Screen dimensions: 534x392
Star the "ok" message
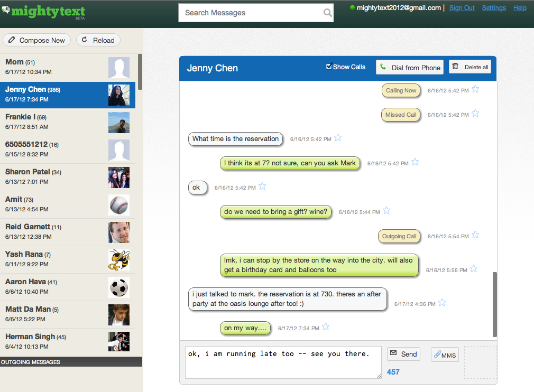click(262, 186)
